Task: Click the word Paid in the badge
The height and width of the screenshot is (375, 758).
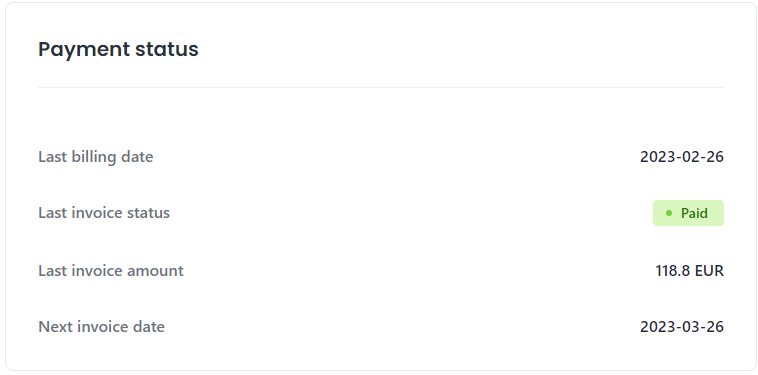Action: [x=694, y=213]
